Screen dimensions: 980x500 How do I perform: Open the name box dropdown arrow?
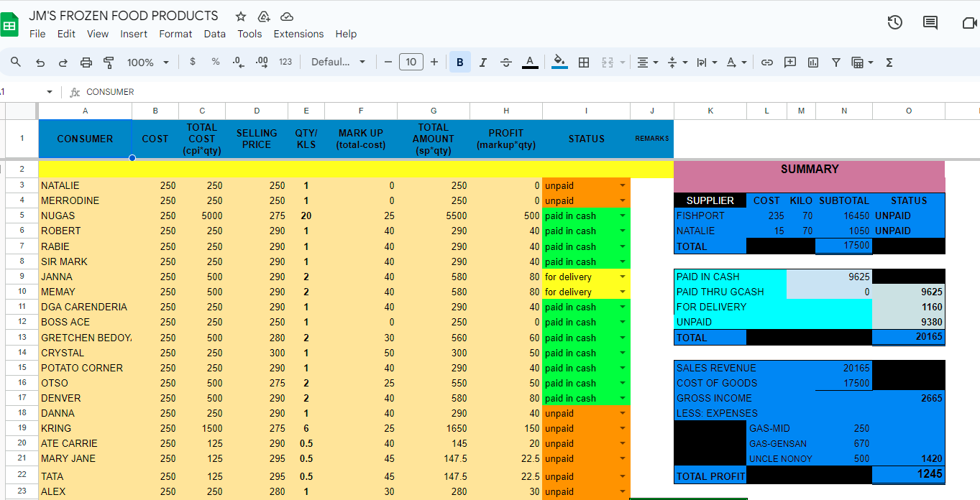[49, 92]
